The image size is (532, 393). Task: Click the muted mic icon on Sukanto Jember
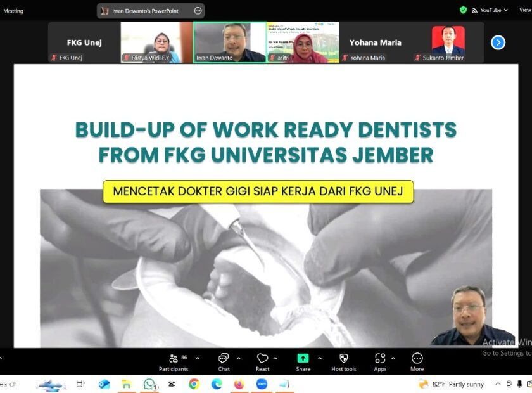pyautogui.click(x=417, y=58)
